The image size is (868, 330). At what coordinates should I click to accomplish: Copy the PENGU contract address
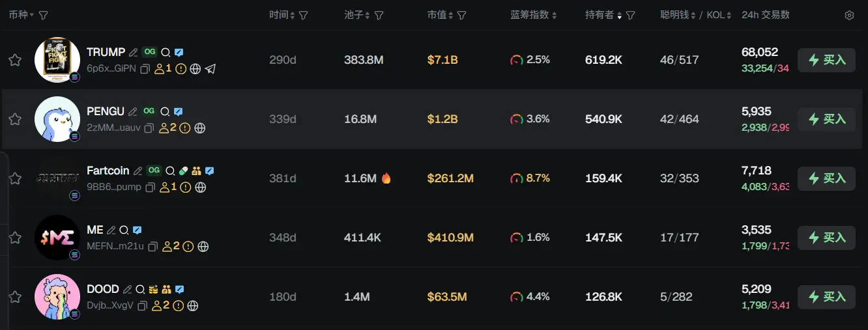149,128
